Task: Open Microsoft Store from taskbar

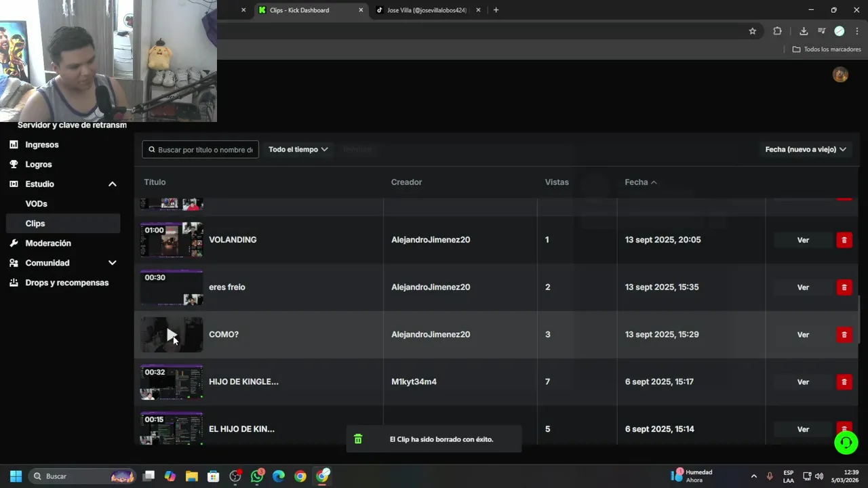Action: (214, 476)
